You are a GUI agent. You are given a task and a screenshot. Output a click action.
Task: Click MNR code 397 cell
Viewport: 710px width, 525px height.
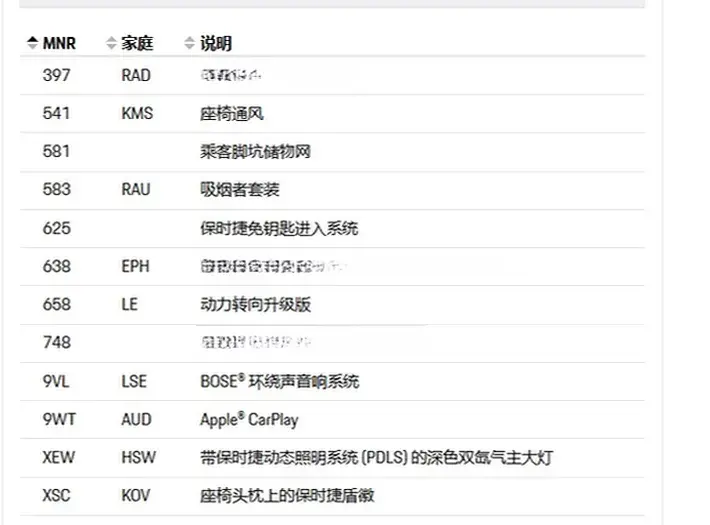tap(57, 75)
